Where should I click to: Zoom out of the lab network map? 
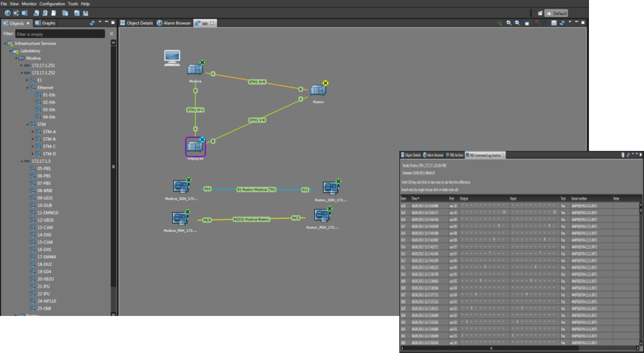coord(517,23)
